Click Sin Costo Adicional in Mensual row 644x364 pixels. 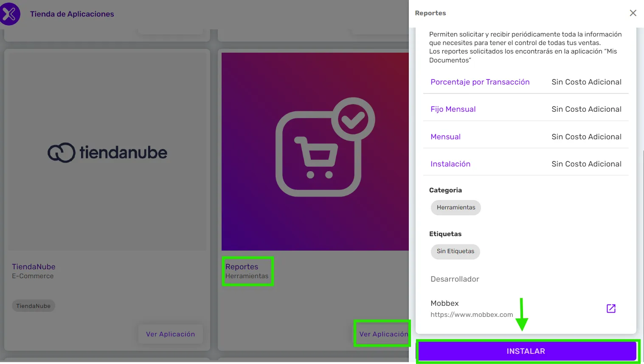[586, 137]
